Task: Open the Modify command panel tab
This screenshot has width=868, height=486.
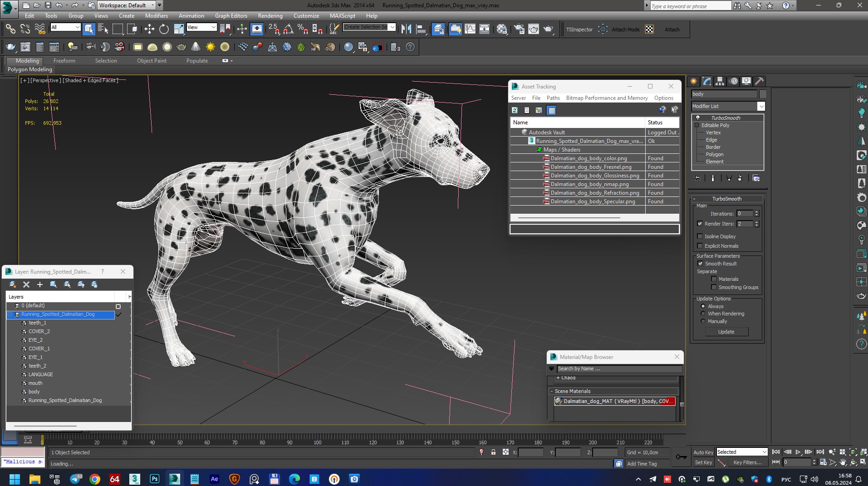Action: [x=706, y=81]
